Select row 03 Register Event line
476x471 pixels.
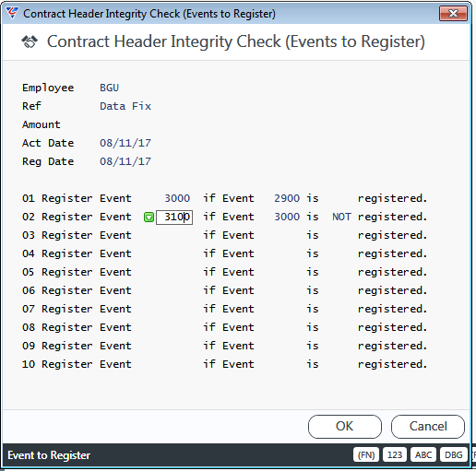pos(224,235)
